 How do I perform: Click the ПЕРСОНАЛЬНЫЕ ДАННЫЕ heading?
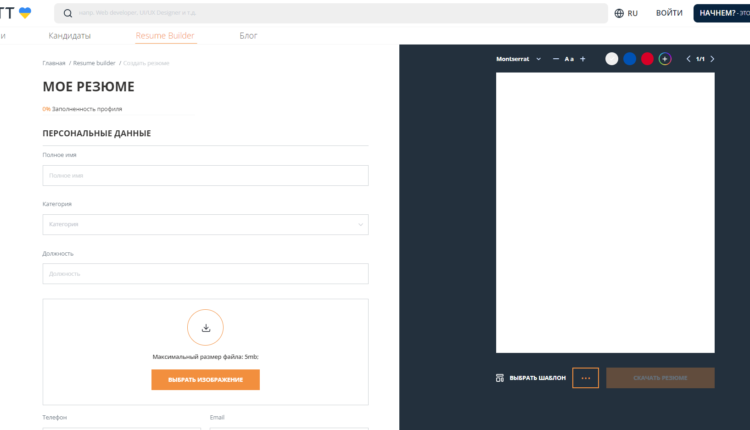pos(97,133)
